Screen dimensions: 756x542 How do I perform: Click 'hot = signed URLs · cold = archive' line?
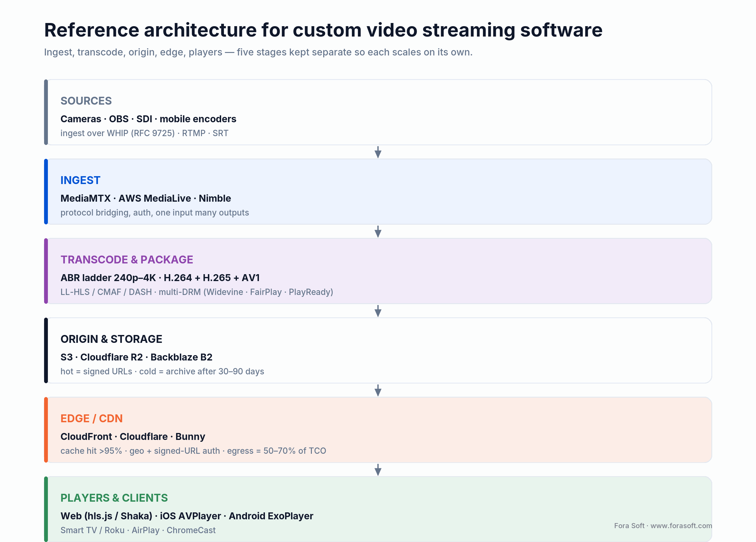pyautogui.click(x=162, y=372)
